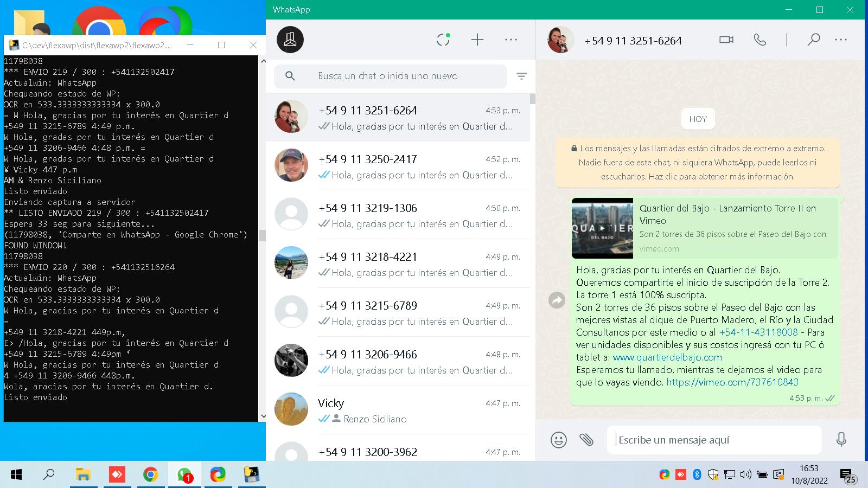Viewport: 868px width, 488px height.
Task: Click phone link +54-11-43118008
Action: point(758,332)
